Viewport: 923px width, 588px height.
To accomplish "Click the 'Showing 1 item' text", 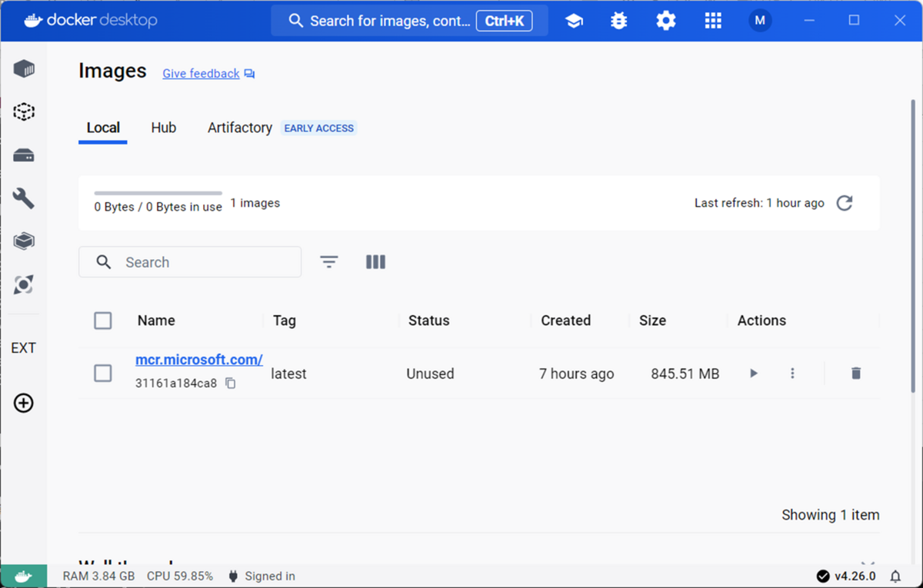I will tap(831, 515).
